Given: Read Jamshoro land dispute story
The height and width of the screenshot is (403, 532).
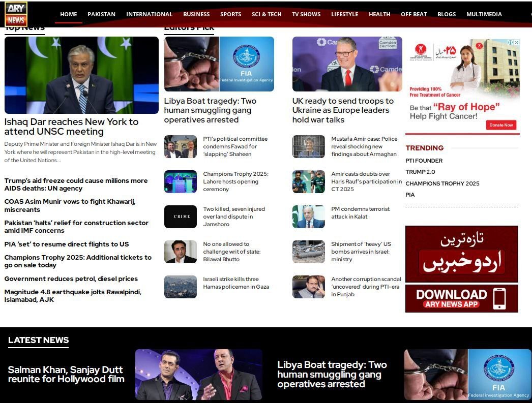Looking at the screenshot, I should pyautogui.click(x=234, y=216).
